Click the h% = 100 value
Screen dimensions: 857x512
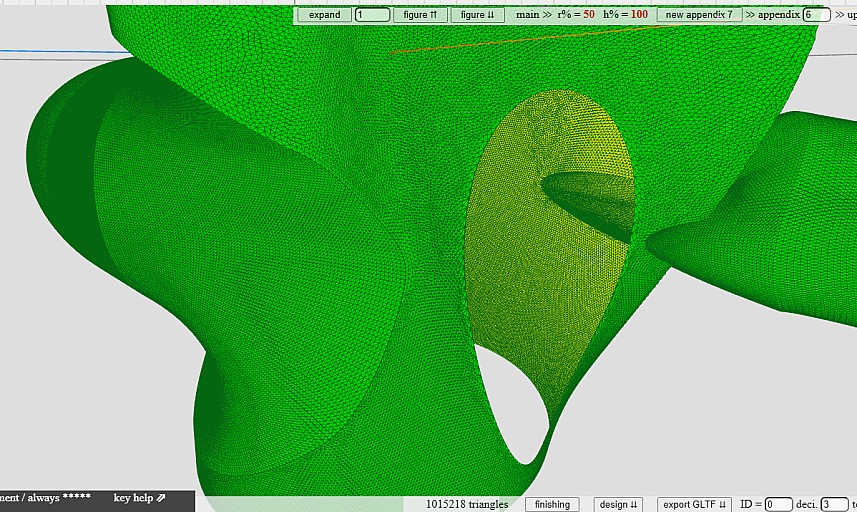(626, 15)
